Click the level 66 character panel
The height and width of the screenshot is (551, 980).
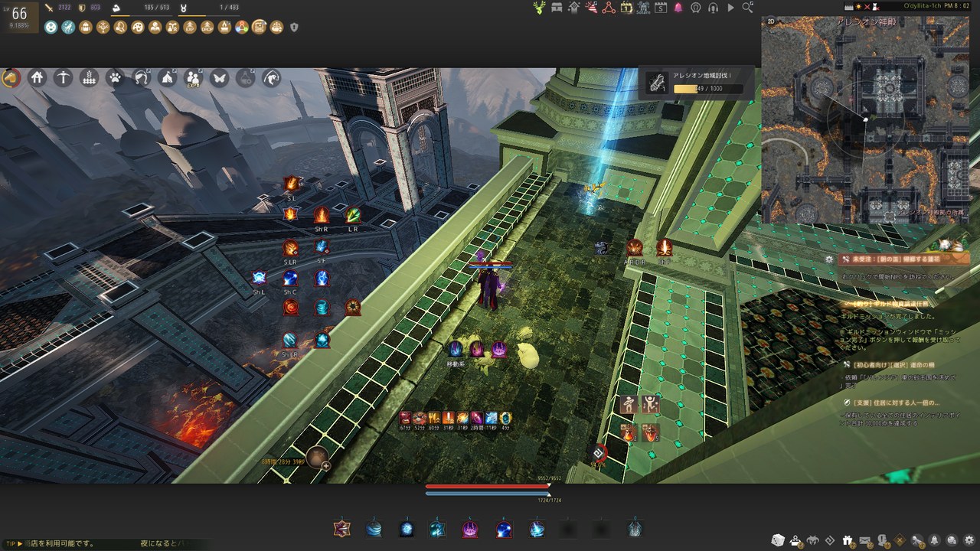[x=19, y=16]
